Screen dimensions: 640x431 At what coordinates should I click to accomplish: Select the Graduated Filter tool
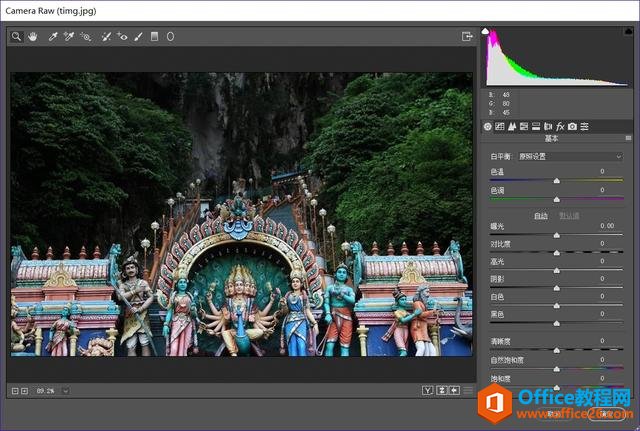[x=154, y=36]
